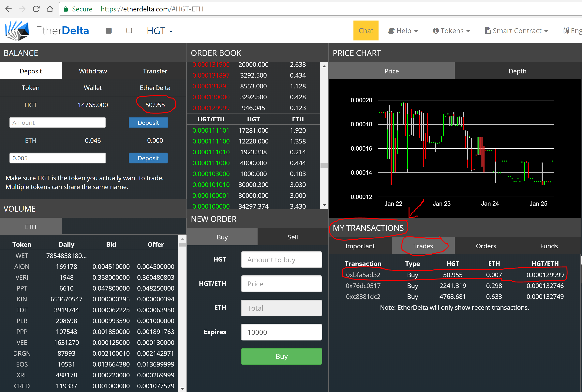582x392 pixels.
Task: Click Deposit button for ETH
Action: tap(148, 158)
